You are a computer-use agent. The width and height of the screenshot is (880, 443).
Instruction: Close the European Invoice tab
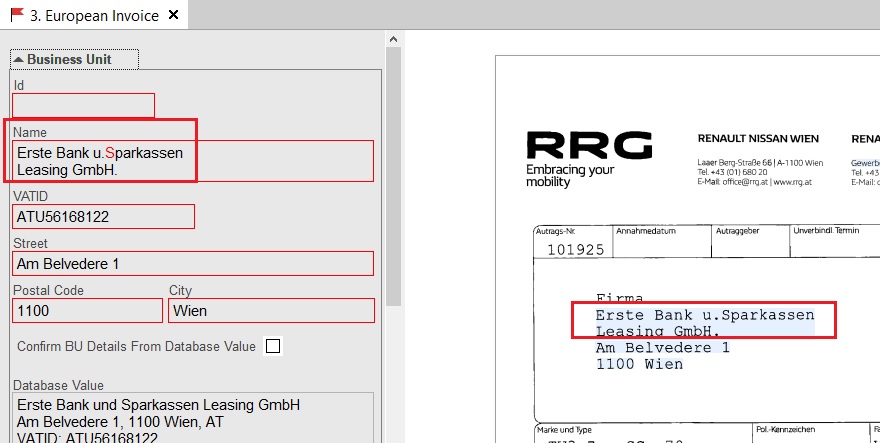click(174, 15)
